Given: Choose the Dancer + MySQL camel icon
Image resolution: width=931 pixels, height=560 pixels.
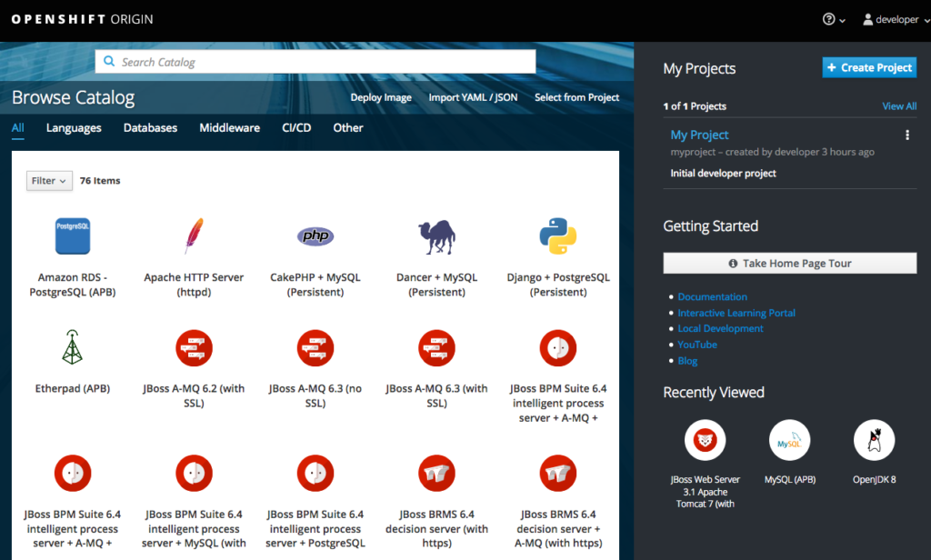Looking at the screenshot, I should pyautogui.click(x=436, y=237).
